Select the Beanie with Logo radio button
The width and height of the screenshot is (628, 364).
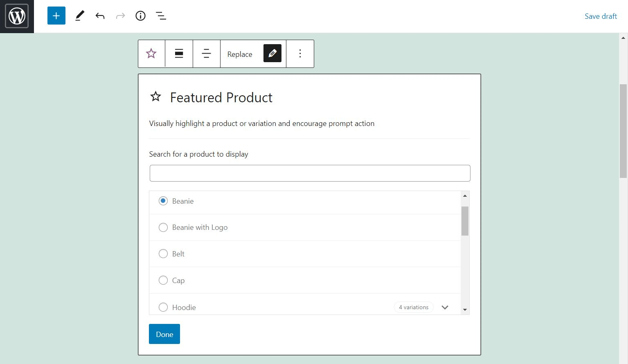click(163, 227)
